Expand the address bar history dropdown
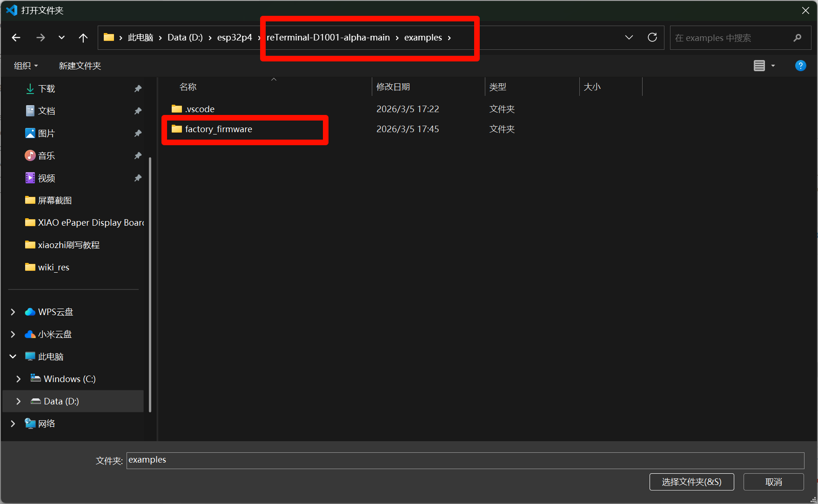 point(629,38)
